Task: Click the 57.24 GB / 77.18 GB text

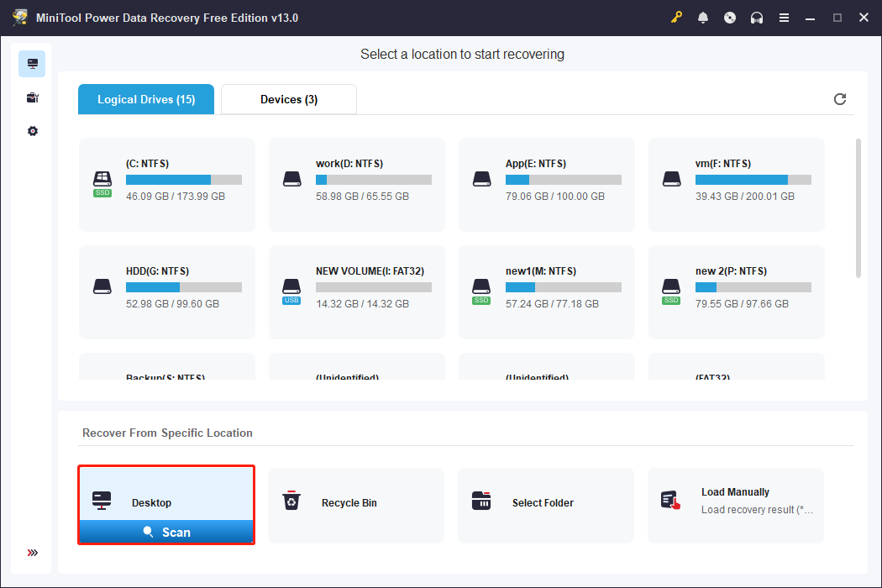Action: pos(552,303)
